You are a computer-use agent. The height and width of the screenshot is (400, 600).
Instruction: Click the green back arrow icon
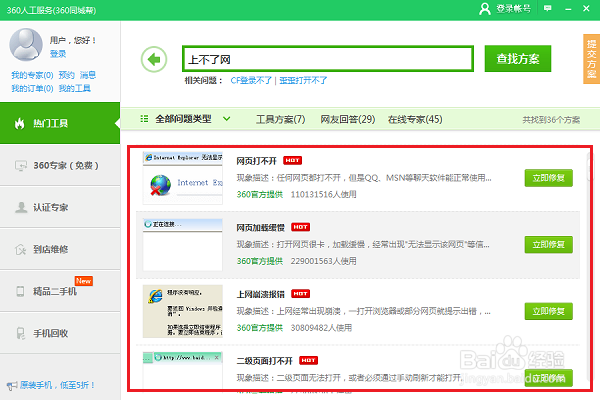tap(154, 59)
